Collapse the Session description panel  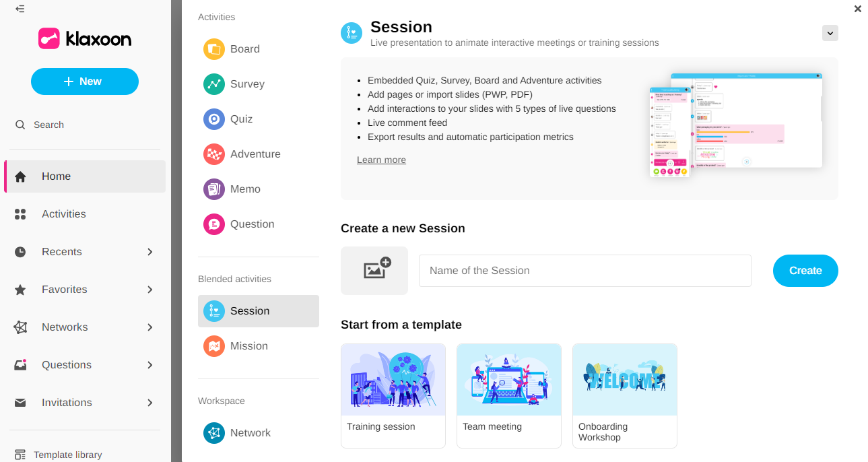pos(830,33)
